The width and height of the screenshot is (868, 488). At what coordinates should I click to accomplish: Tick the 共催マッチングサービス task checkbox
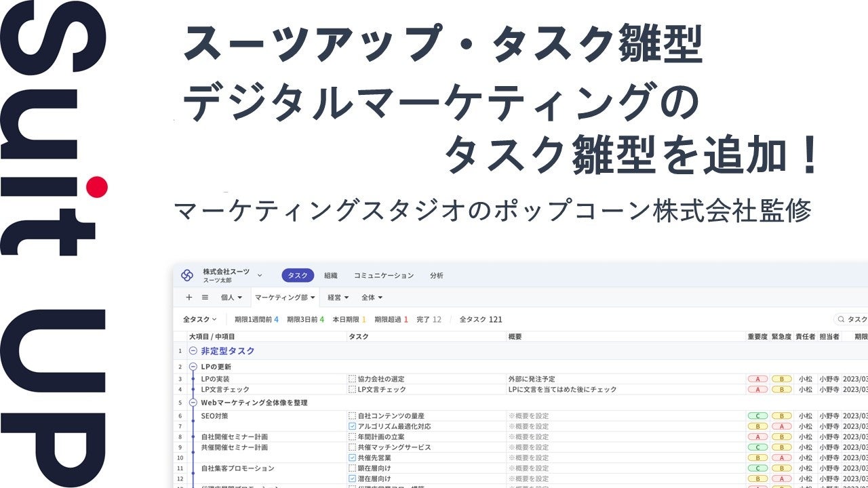tap(352, 447)
